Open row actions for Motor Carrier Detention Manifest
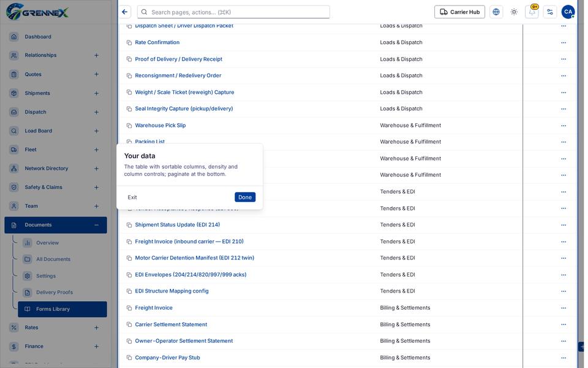This screenshot has height=368, width=588. tap(563, 258)
